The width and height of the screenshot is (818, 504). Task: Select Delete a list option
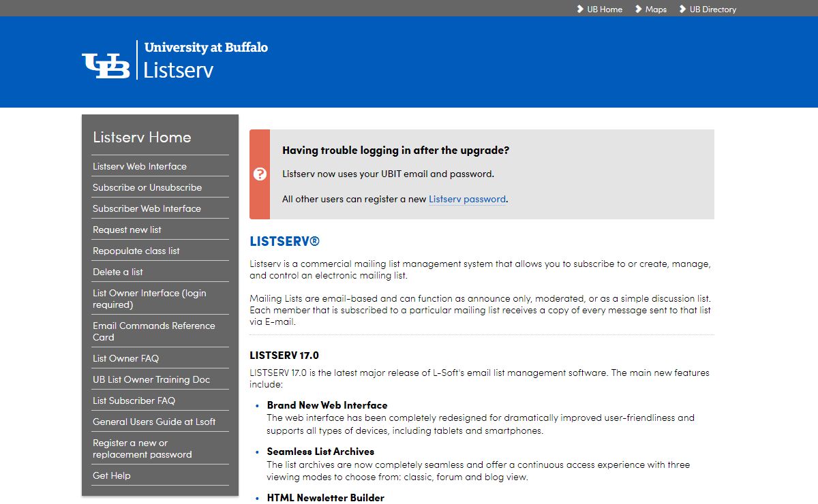click(118, 272)
